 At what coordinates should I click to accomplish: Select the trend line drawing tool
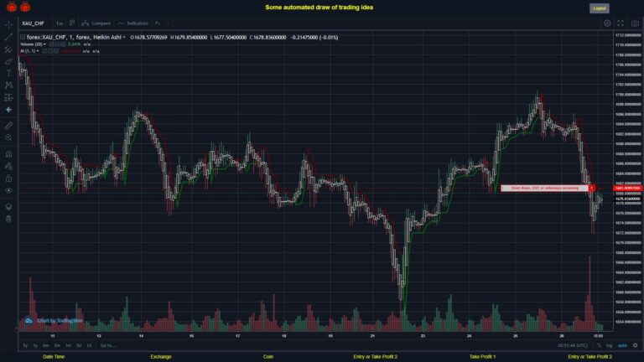(x=8, y=37)
